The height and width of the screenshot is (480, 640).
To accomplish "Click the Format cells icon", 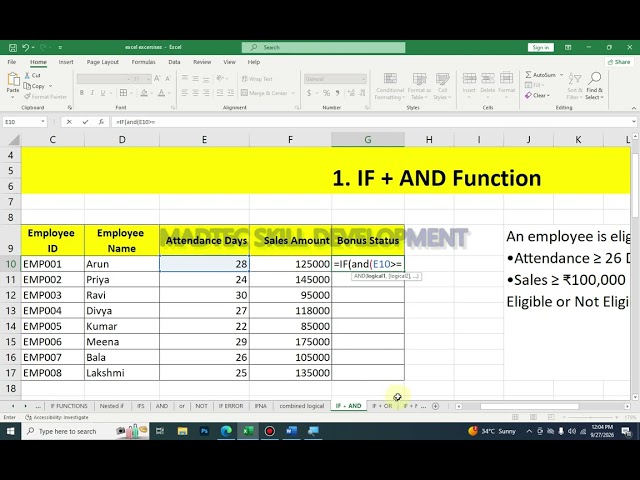I will tap(506, 78).
